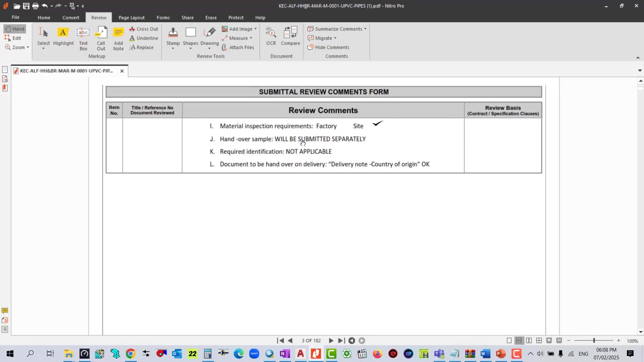Click Attach Files
This screenshot has height=362, width=644.
[237, 47]
